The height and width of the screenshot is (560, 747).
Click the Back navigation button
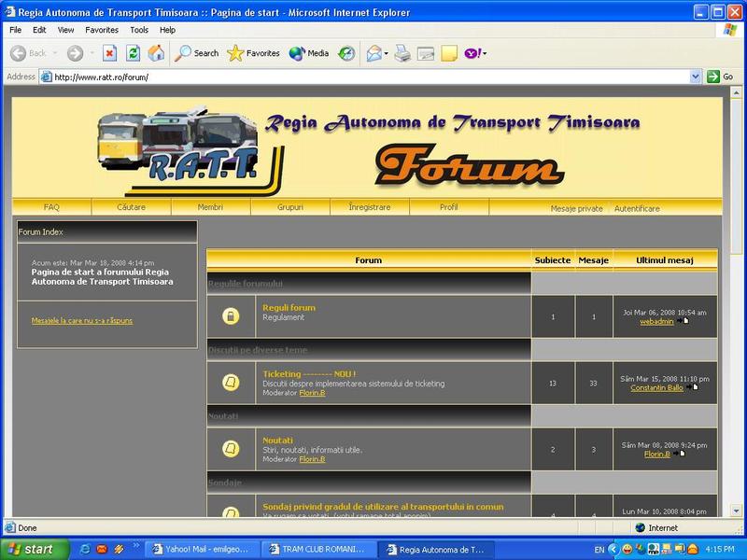click(28, 53)
